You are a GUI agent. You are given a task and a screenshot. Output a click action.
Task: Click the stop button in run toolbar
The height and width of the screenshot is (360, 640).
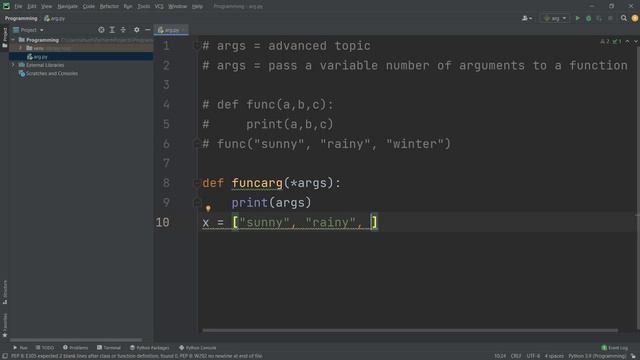tap(610, 18)
